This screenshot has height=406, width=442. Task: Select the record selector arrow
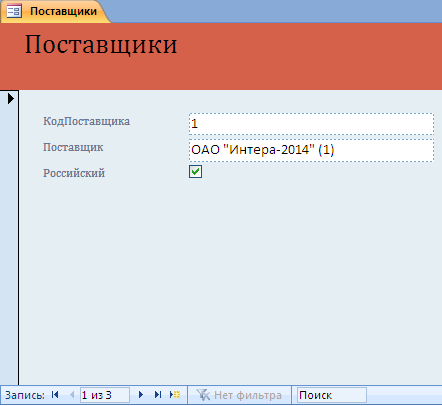[11, 99]
